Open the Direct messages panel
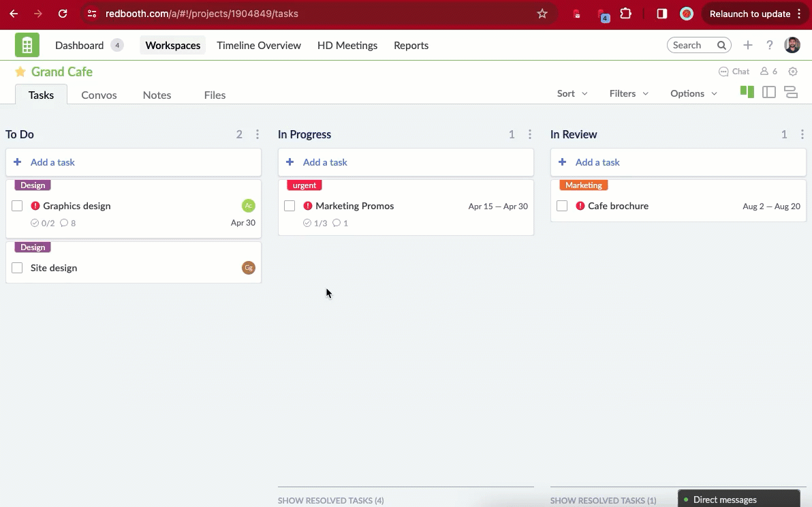Image resolution: width=812 pixels, height=507 pixels. pyautogui.click(x=739, y=500)
